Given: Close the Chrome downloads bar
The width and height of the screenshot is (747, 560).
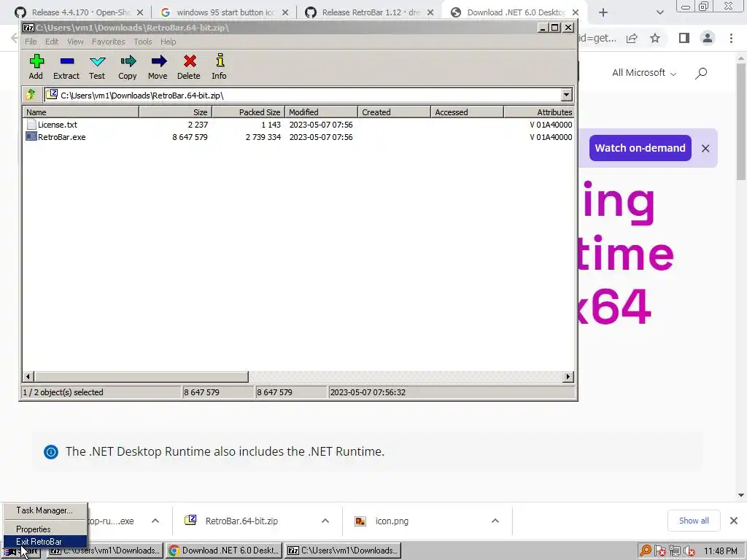Looking at the screenshot, I should coord(734,521).
